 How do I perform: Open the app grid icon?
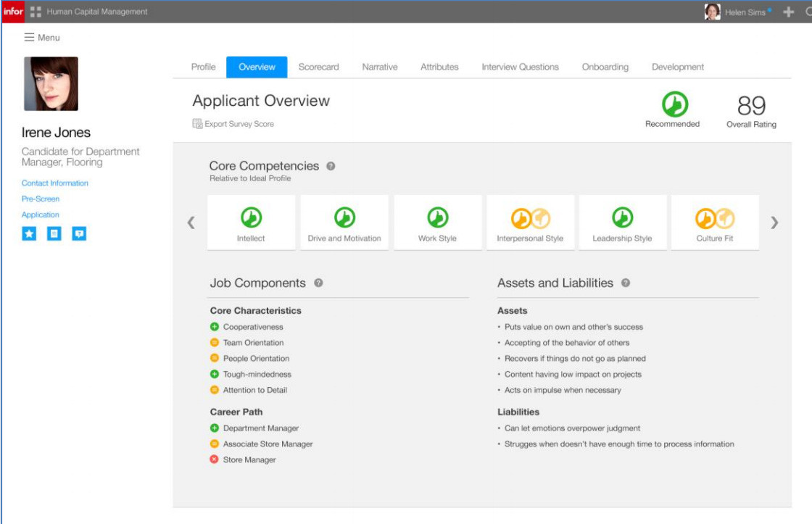tap(36, 12)
